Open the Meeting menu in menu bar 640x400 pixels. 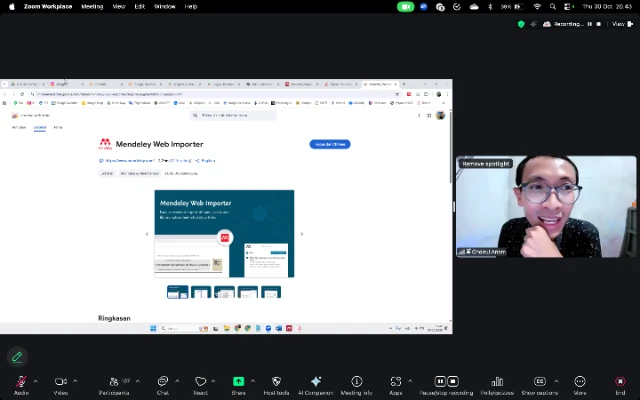tap(92, 6)
